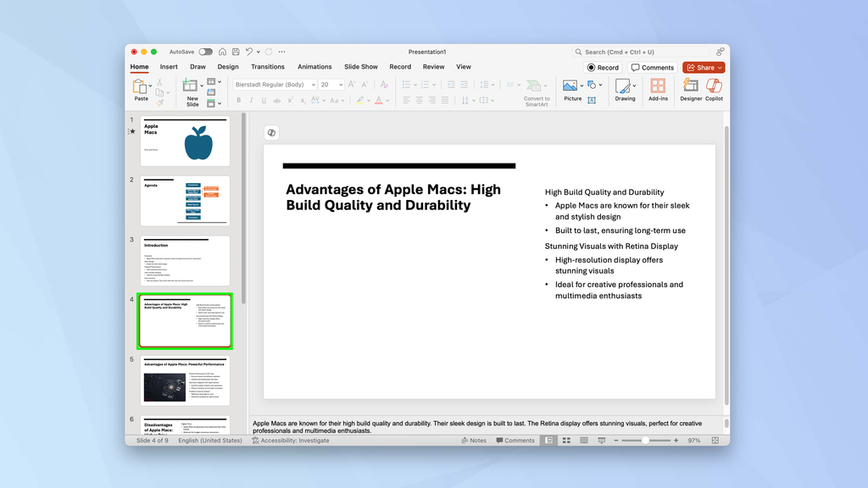Open the Transitions tab
The image size is (868, 488).
coord(268,66)
